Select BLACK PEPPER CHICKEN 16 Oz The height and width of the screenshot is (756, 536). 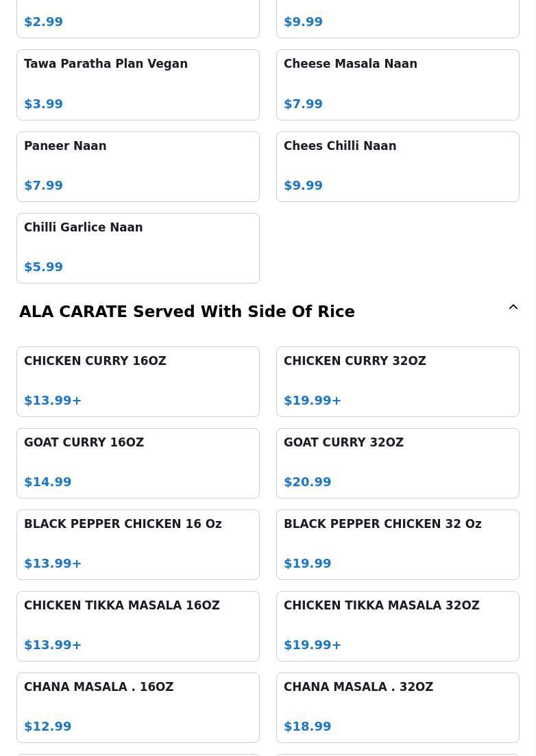tap(138, 544)
